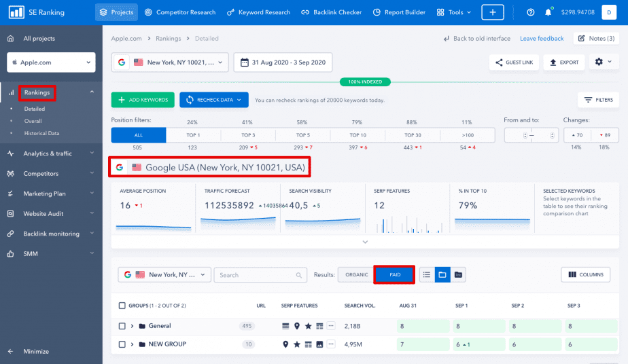Open the Projects tab
Screen dimensions: 628x364
pos(116,12)
